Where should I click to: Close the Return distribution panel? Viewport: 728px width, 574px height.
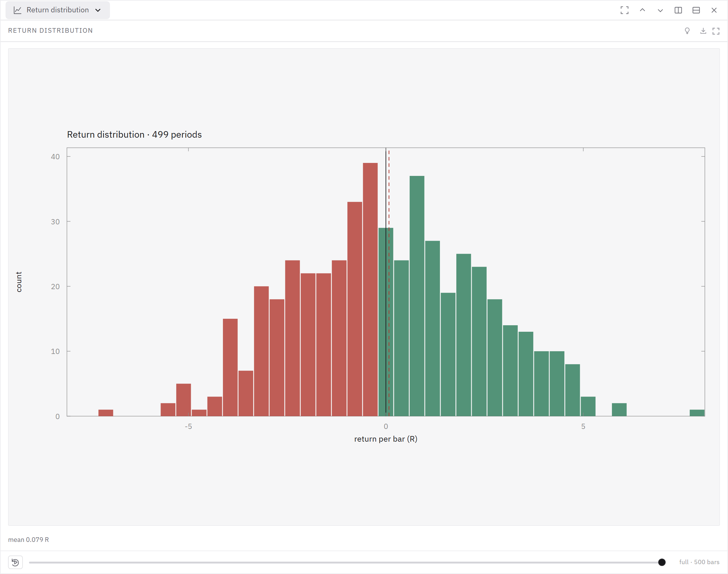pos(714,10)
